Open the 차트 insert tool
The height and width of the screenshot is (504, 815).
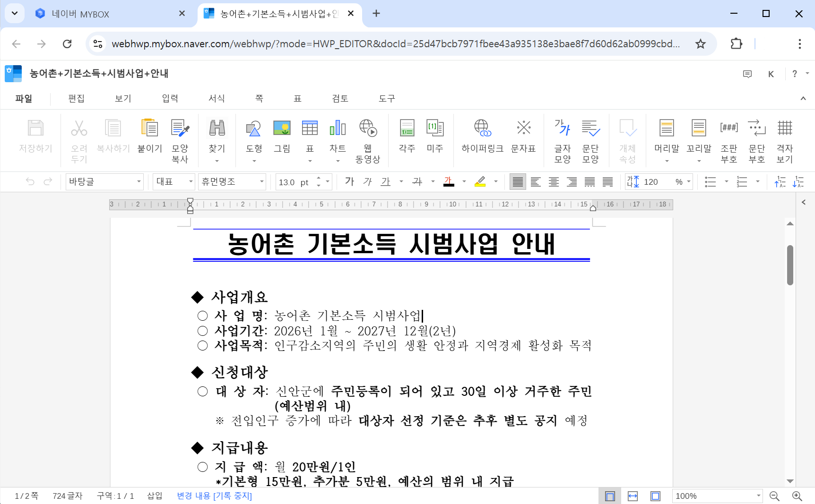click(338, 135)
